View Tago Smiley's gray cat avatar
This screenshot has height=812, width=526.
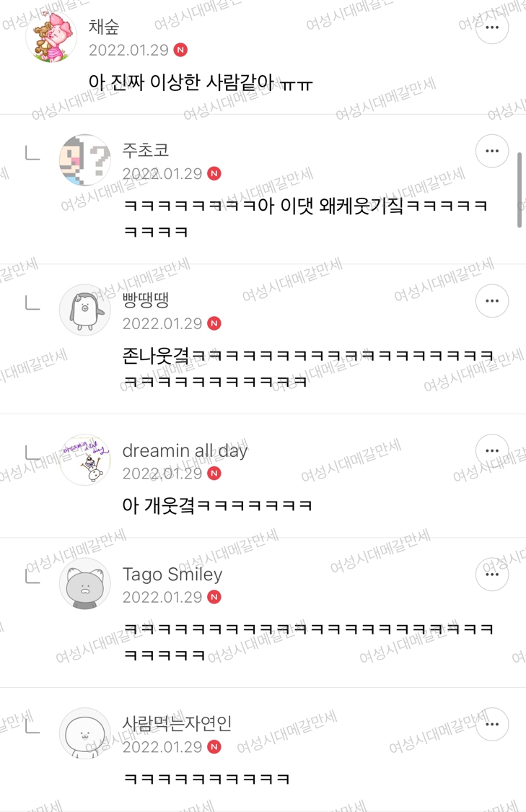click(85, 584)
